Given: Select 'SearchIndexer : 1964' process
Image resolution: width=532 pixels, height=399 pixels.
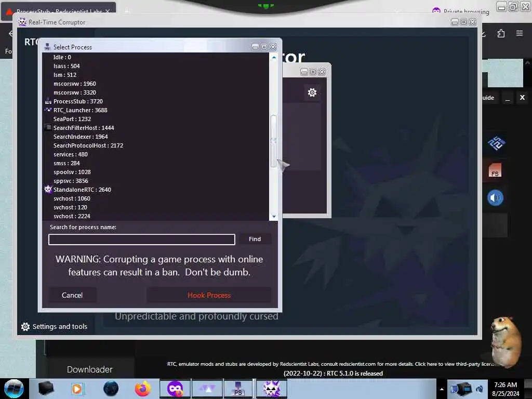Looking at the screenshot, I should point(81,137).
